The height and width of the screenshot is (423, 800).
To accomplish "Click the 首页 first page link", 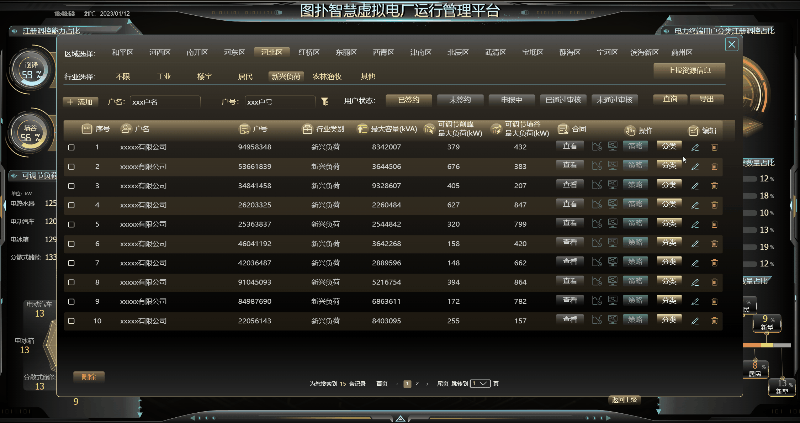I will pyautogui.click(x=382, y=383).
